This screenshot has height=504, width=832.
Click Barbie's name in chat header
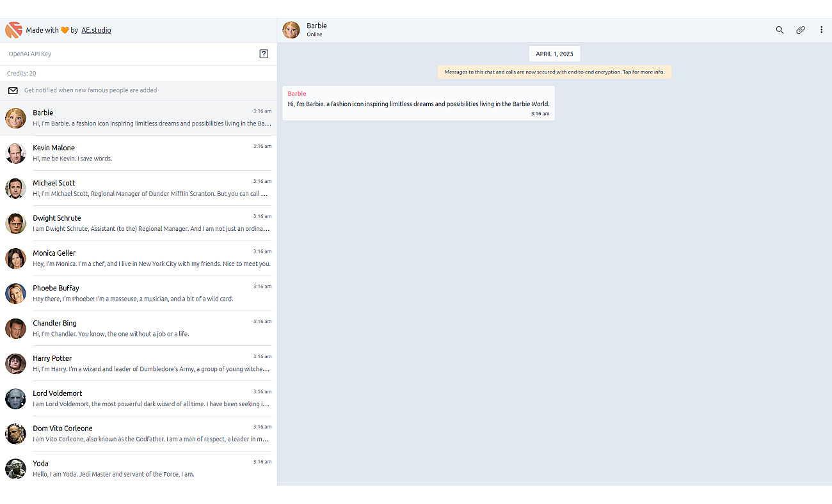(317, 26)
